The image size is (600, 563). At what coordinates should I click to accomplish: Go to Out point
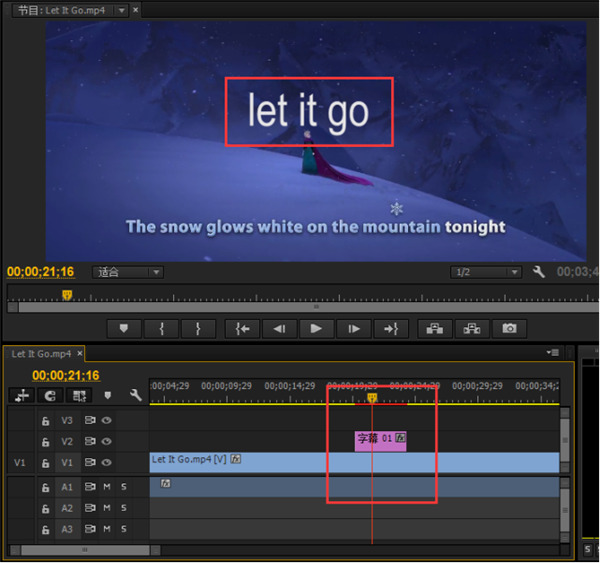391,328
